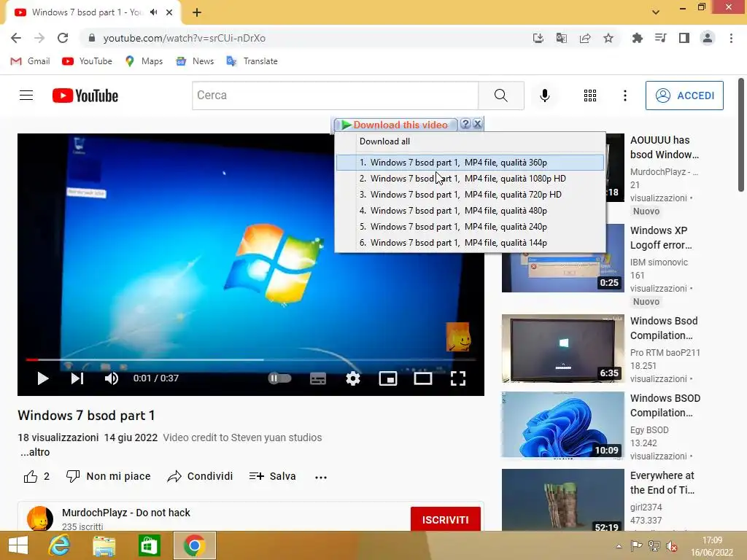Open the Gmail bookmark
Screen dimensions: 747x560
coord(30,61)
